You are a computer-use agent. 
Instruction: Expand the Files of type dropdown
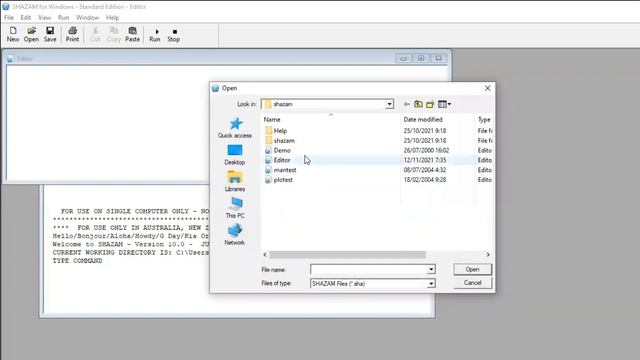[x=431, y=284]
